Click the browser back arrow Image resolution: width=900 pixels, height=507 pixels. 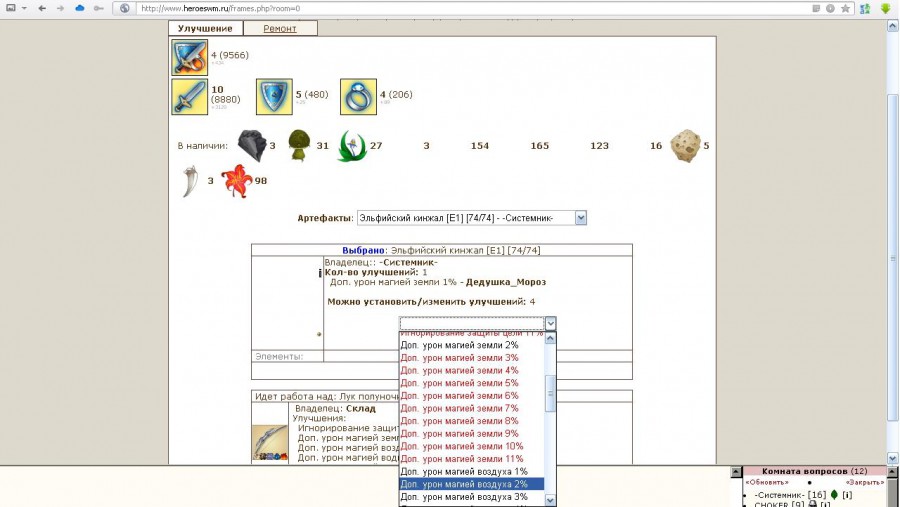pyautogui.click(x=42, y=9)
